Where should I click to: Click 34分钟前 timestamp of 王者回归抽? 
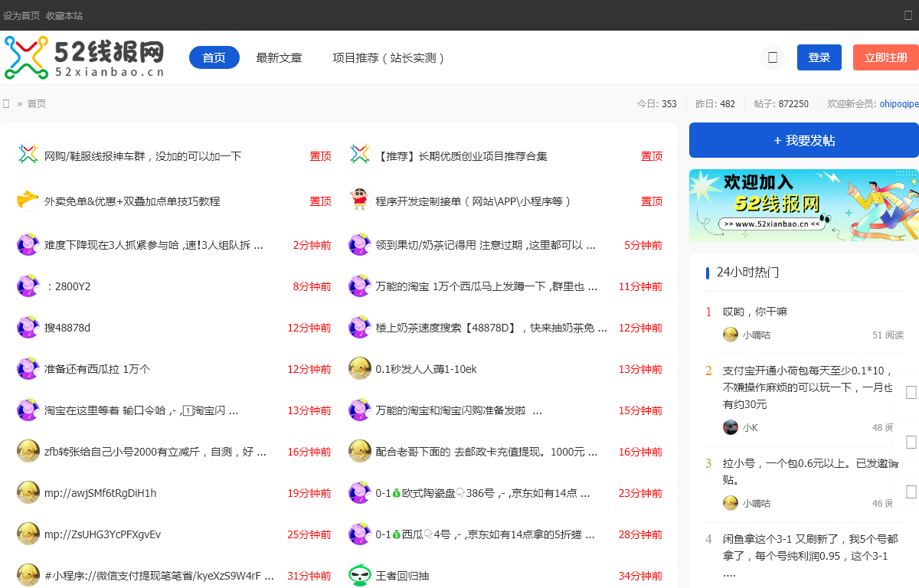(640, 576)
